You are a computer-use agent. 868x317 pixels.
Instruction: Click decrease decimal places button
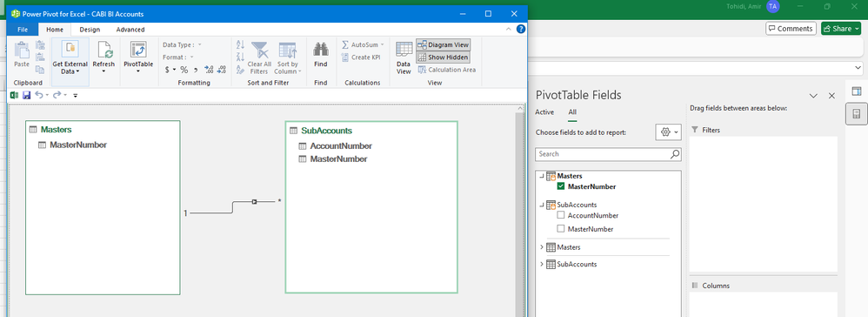[222, 70]
